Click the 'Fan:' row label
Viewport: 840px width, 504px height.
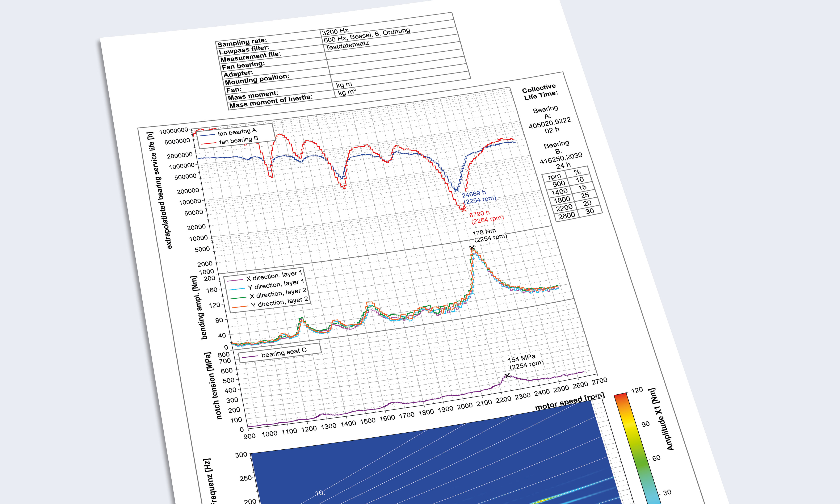click(x=234, y=90)
